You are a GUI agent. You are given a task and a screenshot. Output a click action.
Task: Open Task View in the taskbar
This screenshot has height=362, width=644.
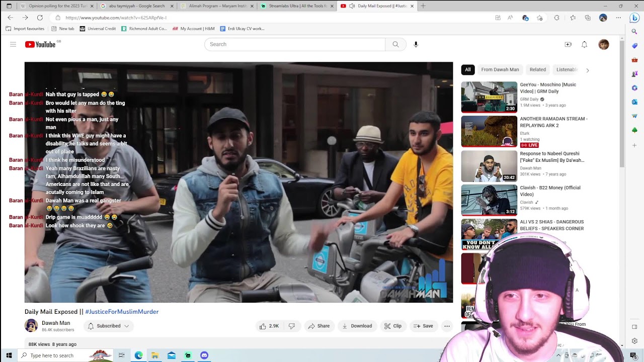tap(121, 355)
